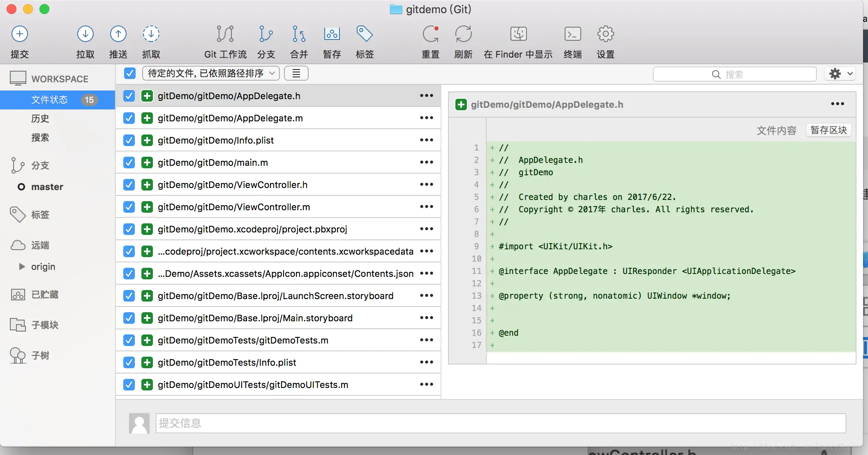Click the Merge (合并) toolbar icon

pyautogui.click(x=299, y=34)
